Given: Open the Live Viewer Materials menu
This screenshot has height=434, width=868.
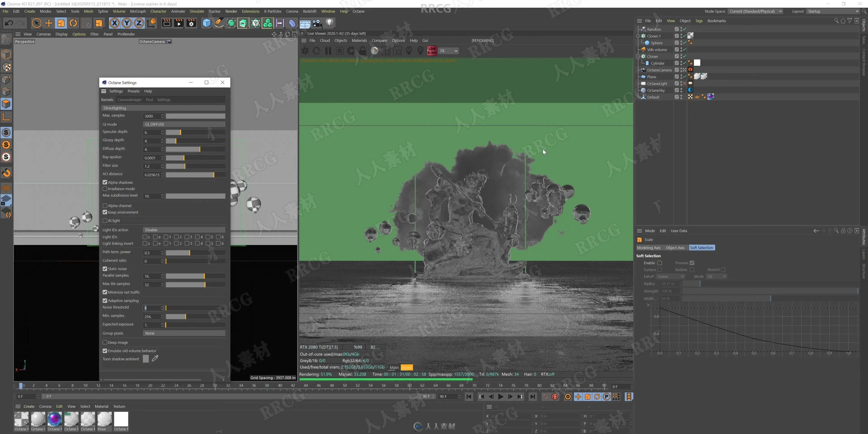Looking at the screenshot, I should click(359, 40).
